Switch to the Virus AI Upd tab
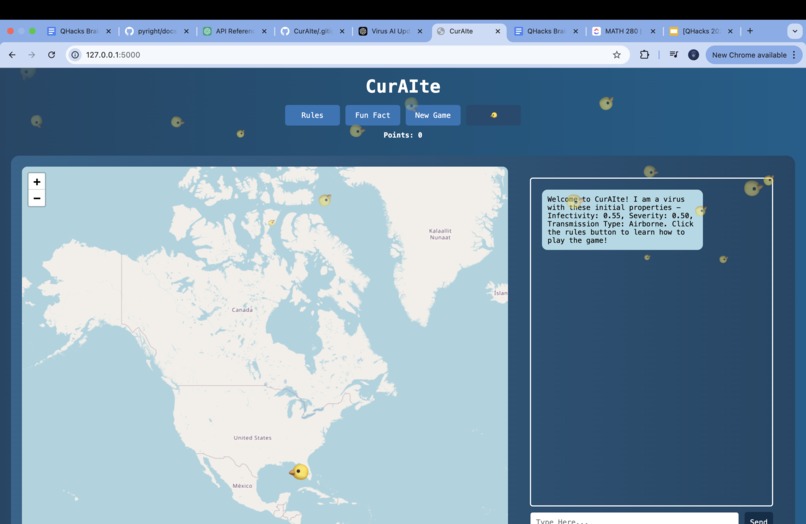The width and height of the screenshot is (806, 524). coord(390,31)
